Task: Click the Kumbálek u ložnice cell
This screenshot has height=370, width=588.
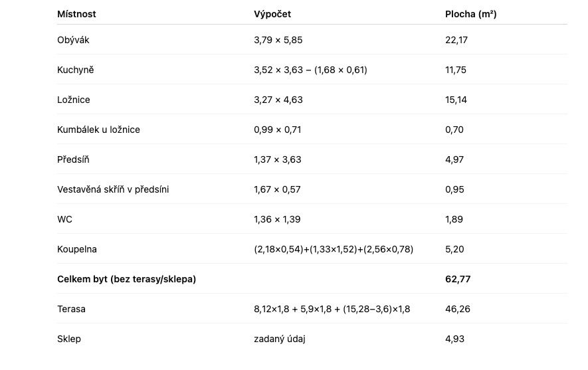Action: coord(98,130)
